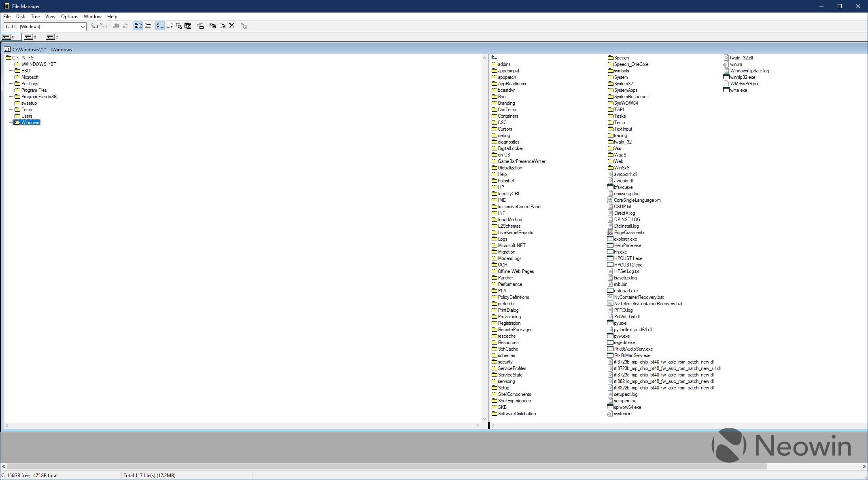Image resolution: width=868 pixels, height=480 pixels.
Task: Click the connect network drive toolbar icon
Action: tap(94, 26)
